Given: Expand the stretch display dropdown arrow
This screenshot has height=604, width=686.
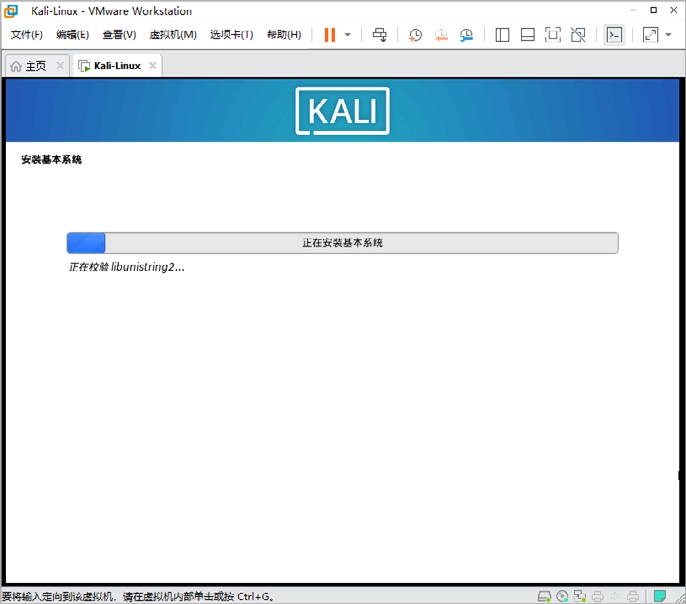Looking at the screenshot, I should [668, 35].
